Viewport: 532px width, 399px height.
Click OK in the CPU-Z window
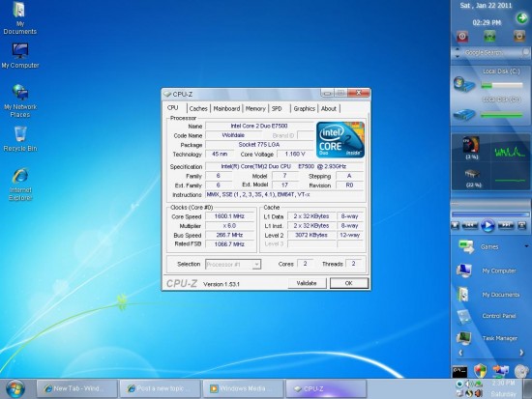(x=349, y=283)
